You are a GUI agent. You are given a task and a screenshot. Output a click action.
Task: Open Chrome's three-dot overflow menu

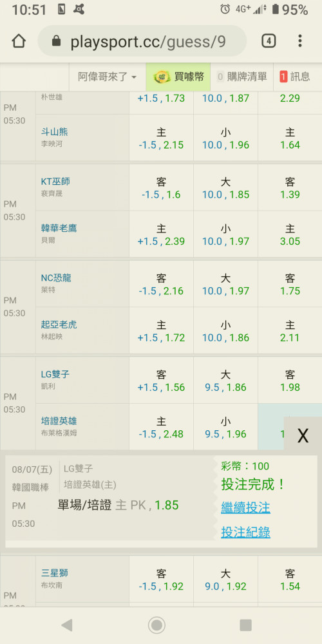point(300,41)
